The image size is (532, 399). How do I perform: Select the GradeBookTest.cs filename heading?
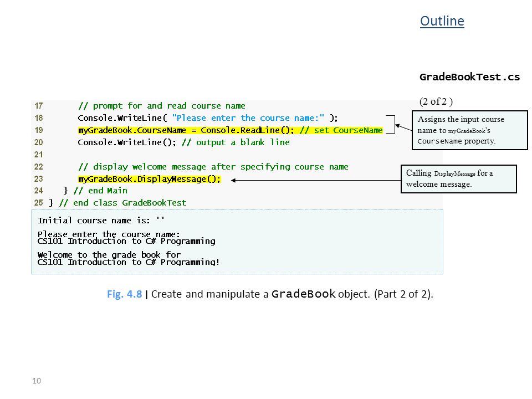tap(469, 77)
